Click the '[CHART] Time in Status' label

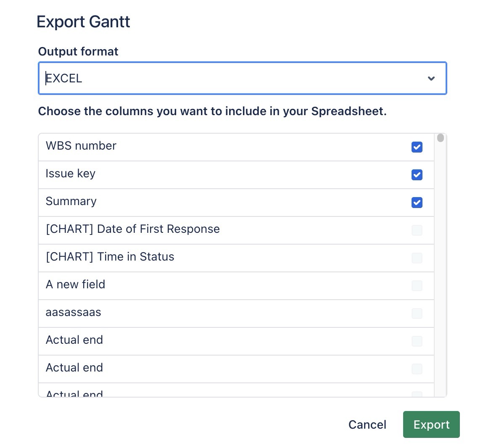point(110,257)
